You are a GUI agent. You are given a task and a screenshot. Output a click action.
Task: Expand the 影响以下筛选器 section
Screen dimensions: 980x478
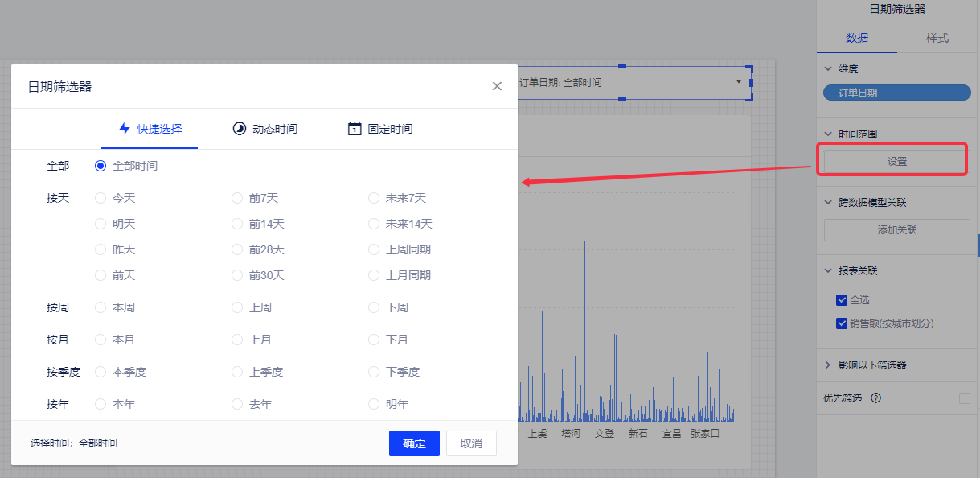click(x=828, y=365)
